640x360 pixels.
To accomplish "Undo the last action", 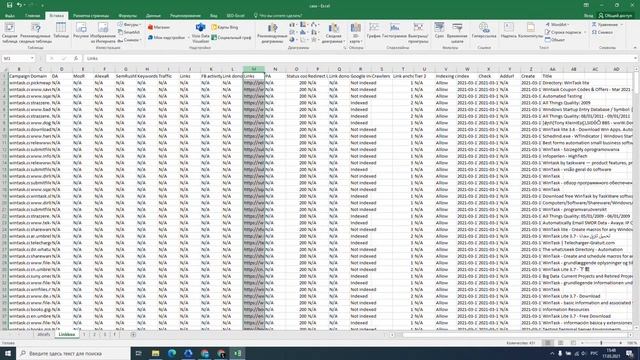I will [19, 5].
